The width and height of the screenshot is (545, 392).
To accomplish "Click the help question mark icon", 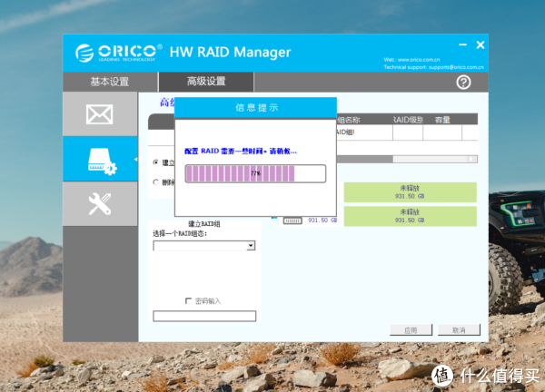I will click(463, 82).
